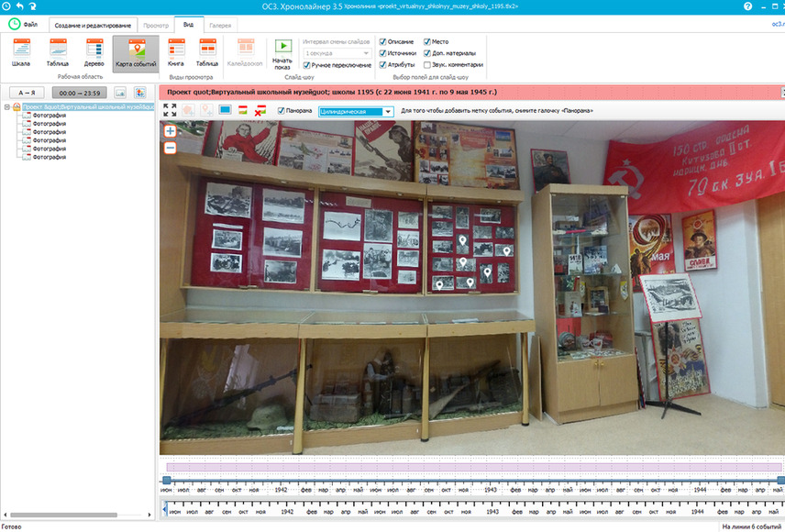Image resolution: width=785 pixels, height=532 pixels.
Task: Start slideshow with Начать показ
Action: coord(282,54)
